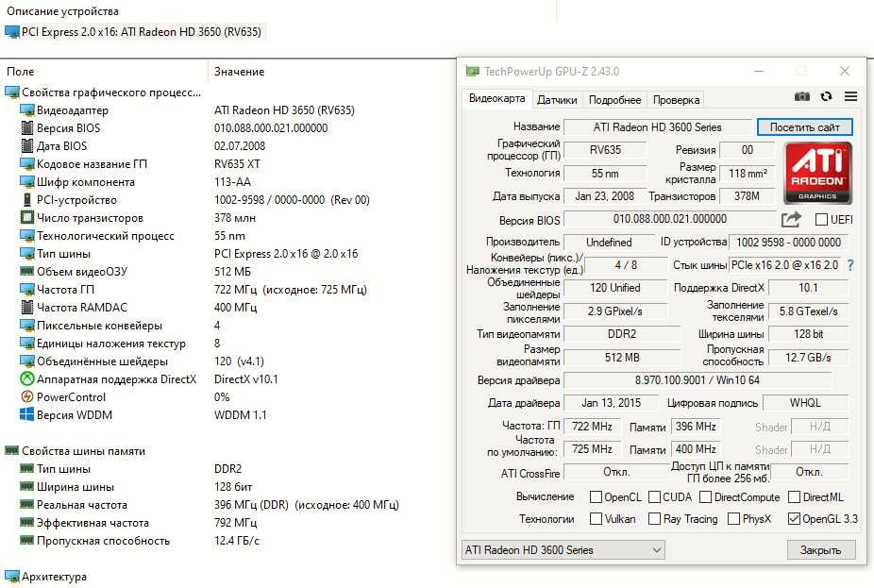The width and height of the screenshot is (874, 588).
Task: Select the Шифр компонента row
Action: coord(86,182)
